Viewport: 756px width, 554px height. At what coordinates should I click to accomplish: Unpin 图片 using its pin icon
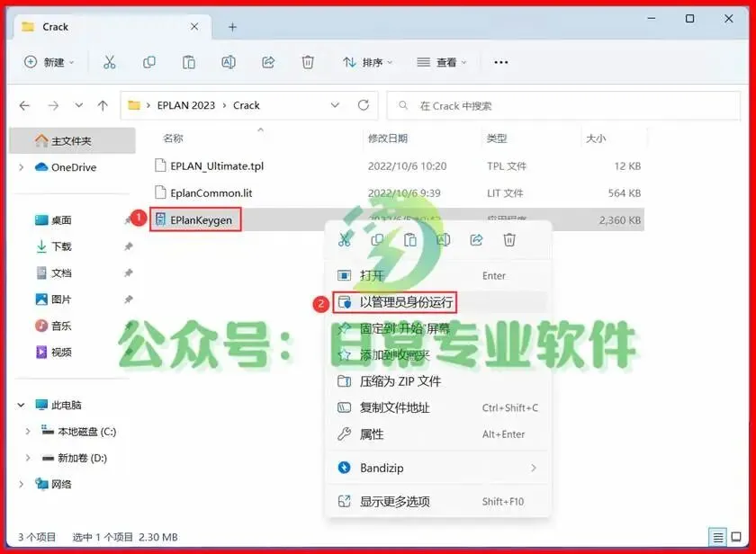pos(128,299)
